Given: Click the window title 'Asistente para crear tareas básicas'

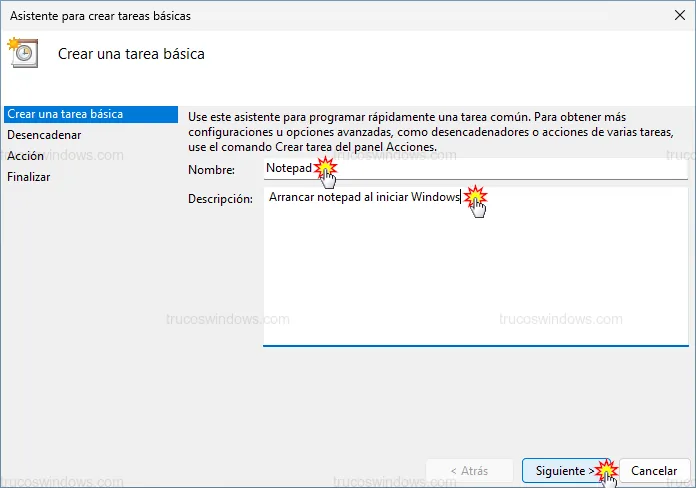Looking at the screenshot, I should pos(98,16).
